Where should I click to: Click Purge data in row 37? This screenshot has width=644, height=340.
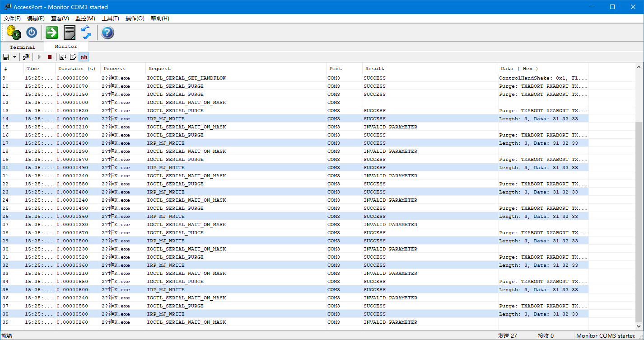543,306
